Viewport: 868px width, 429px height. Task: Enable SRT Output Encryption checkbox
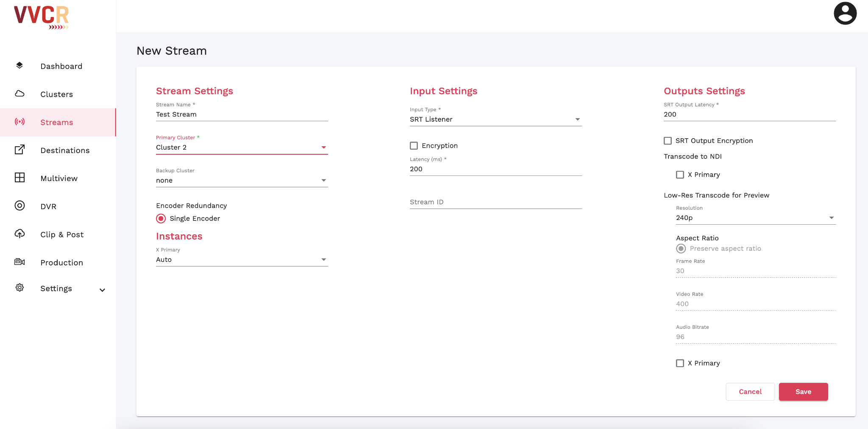pos(668,141)
